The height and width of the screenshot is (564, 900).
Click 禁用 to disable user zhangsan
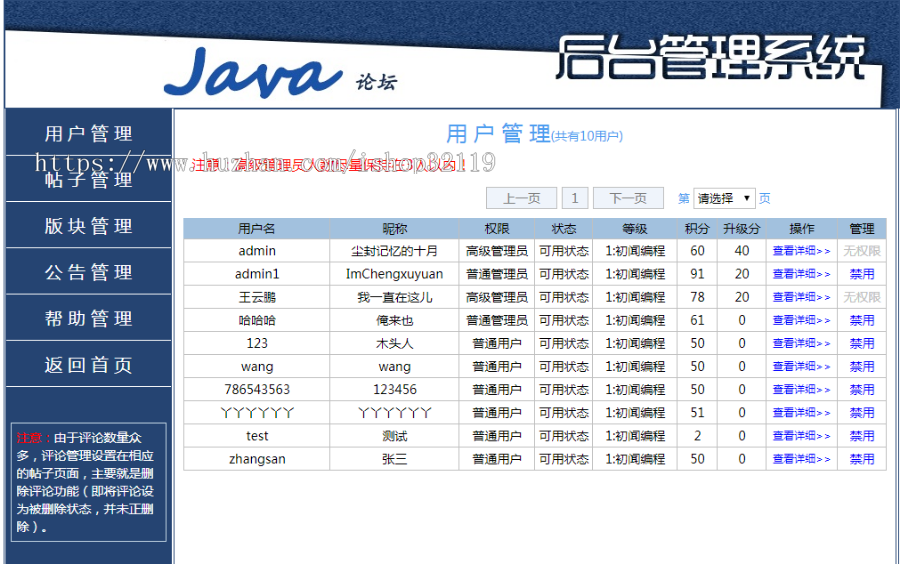pyautogui.click(x=862, y=459)
